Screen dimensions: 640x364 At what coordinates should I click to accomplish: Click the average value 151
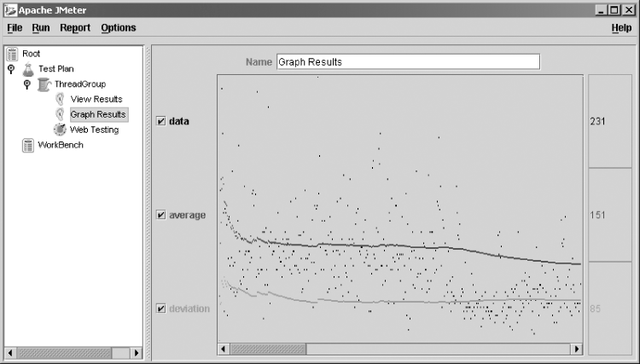pos(597,215)
